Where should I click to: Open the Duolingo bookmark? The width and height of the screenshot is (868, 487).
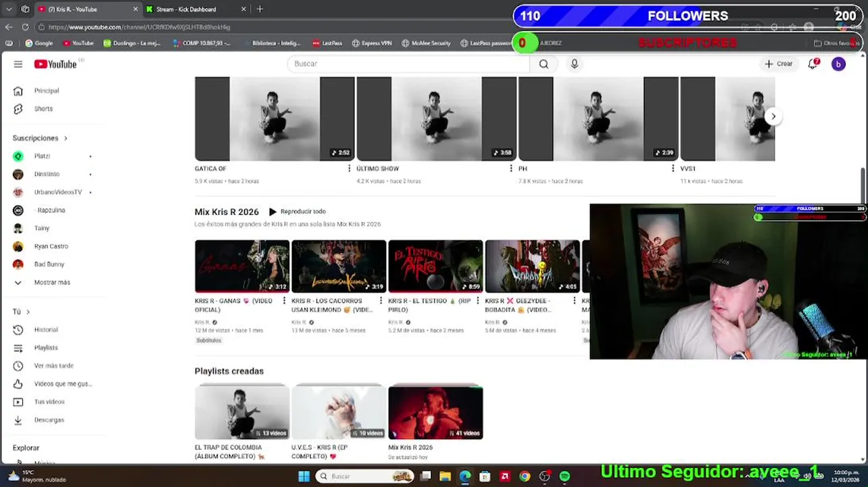132,43
